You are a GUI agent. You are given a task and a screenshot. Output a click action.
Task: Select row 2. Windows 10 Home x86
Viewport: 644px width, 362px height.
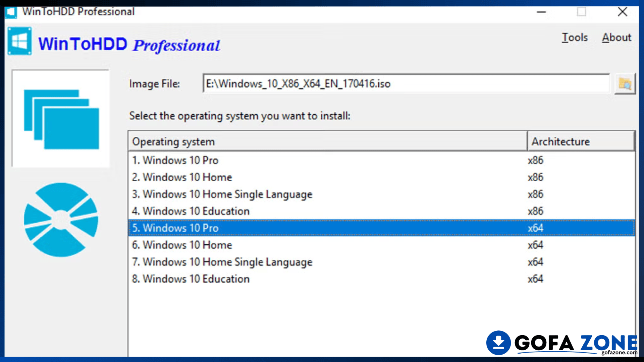point(382,177)
